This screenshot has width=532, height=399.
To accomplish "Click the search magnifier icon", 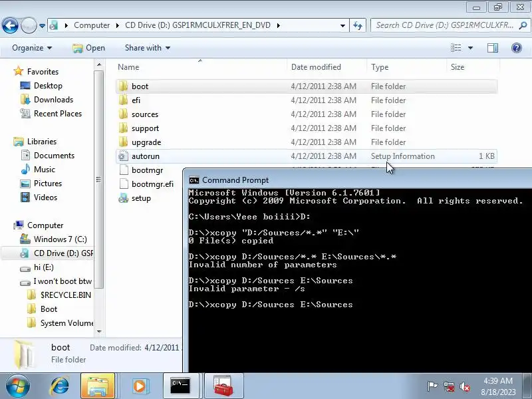I will pyautogui.click(x=523, y=25).
